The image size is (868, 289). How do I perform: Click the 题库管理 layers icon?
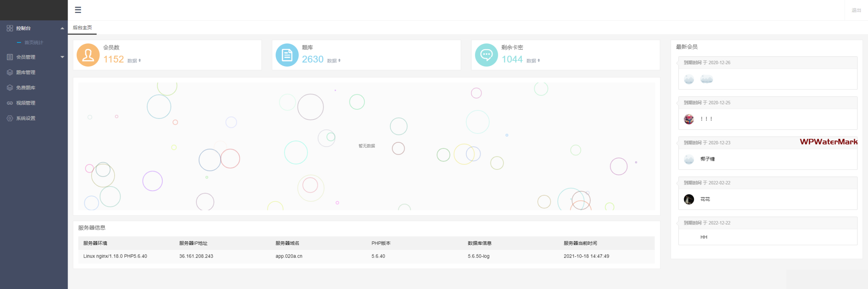tap(10, 72)
